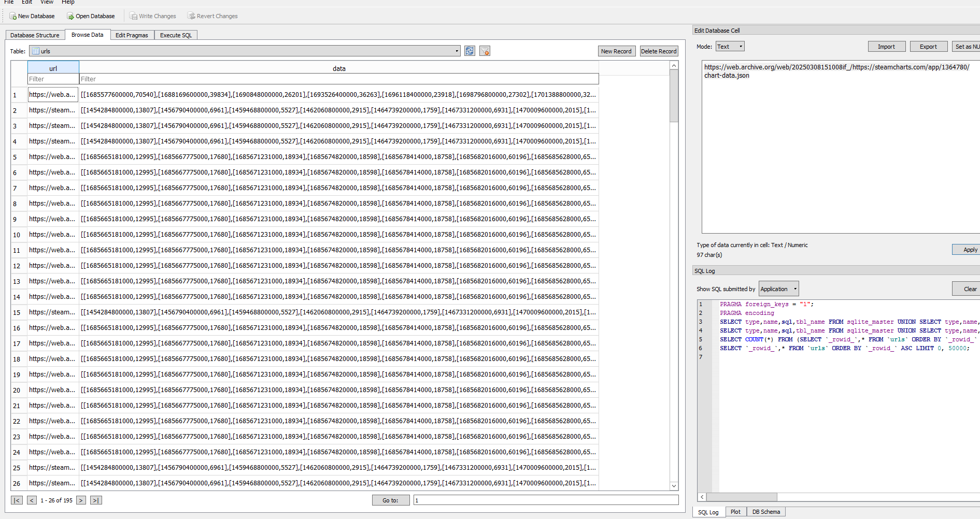
Task: Clear all filters using the filter icon
Action: tap(485, 51)
